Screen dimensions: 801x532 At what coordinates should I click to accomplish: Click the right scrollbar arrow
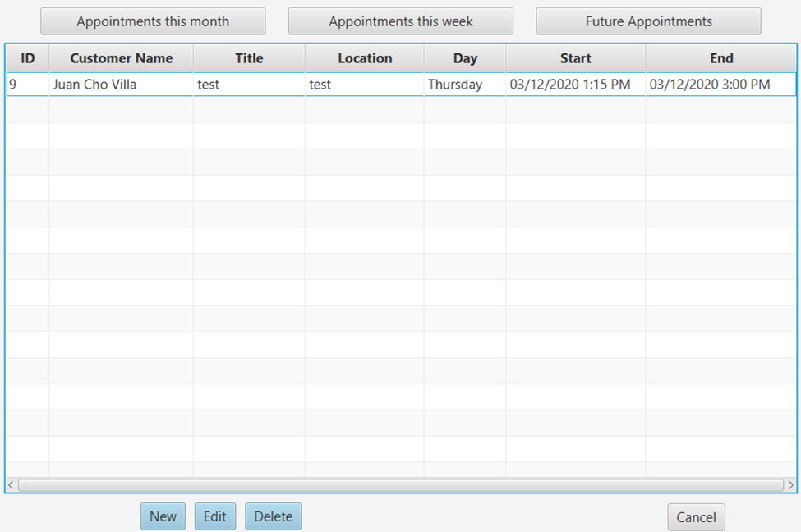(792, 484)
